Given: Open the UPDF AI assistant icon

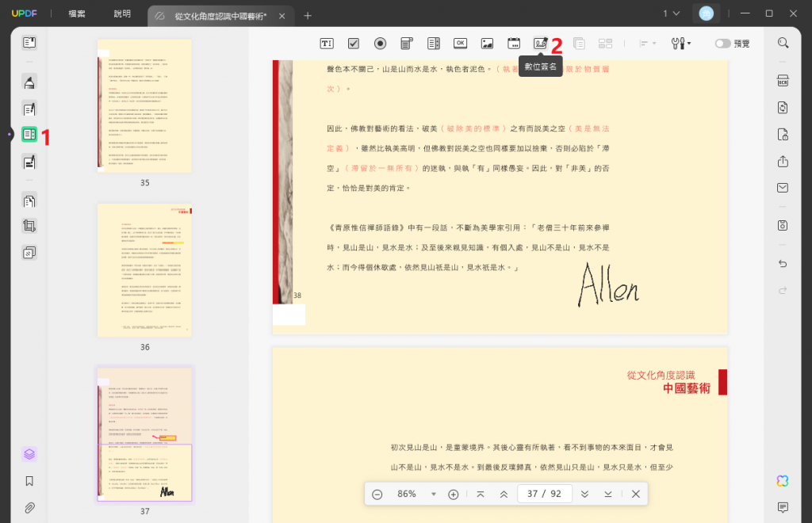Looking at the screenshot, I should point(783,481).
